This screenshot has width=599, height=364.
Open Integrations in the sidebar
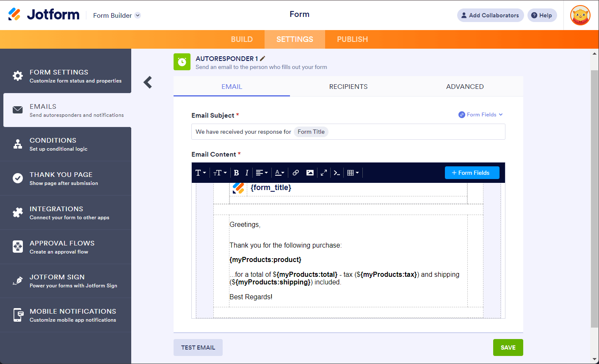coord(66,212)
